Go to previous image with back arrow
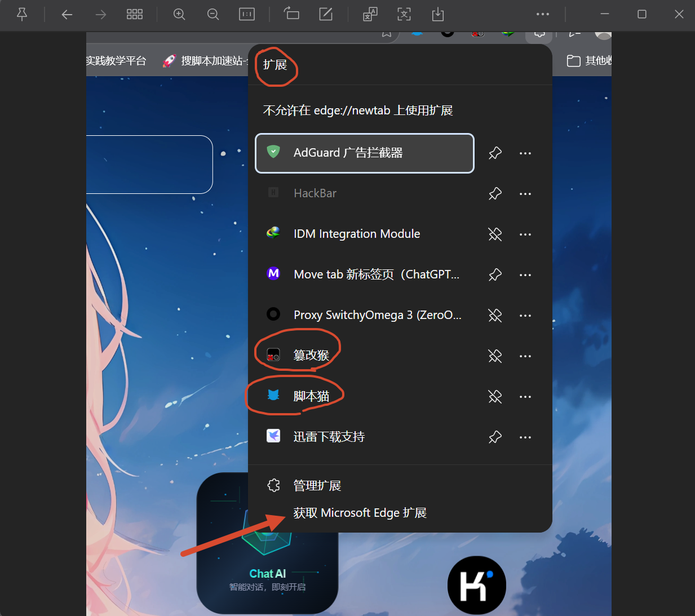 (x=67, y=14)
